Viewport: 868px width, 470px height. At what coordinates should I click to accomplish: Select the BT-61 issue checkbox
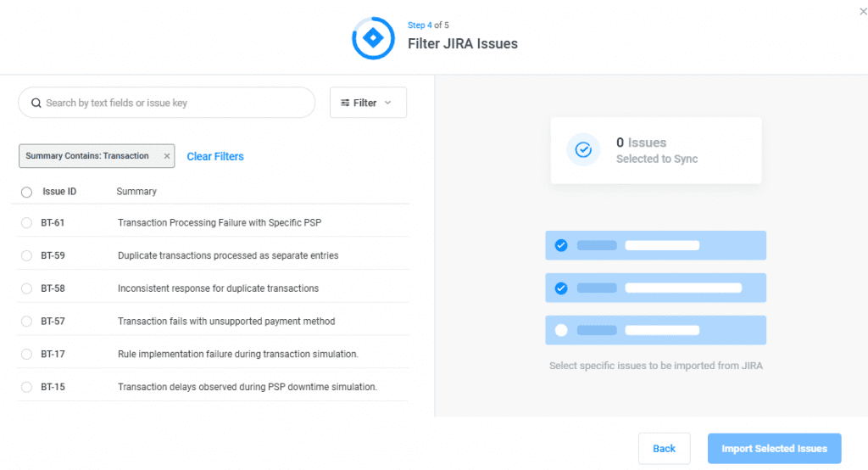26,223
